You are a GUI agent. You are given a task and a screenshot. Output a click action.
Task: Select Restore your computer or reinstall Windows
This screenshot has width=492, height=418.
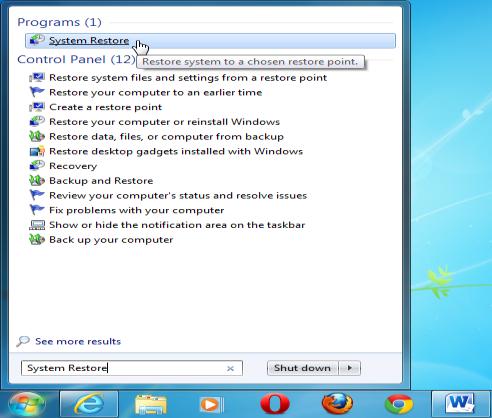164,122
